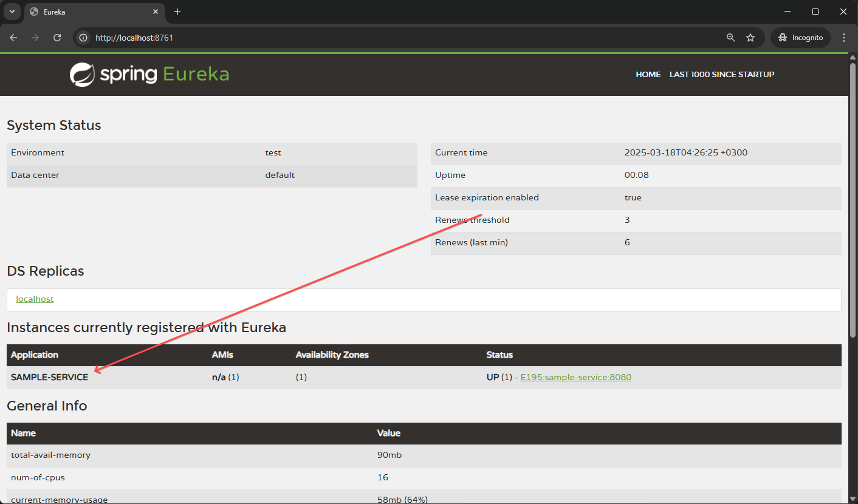Click the System Status heading

(54, 126)
